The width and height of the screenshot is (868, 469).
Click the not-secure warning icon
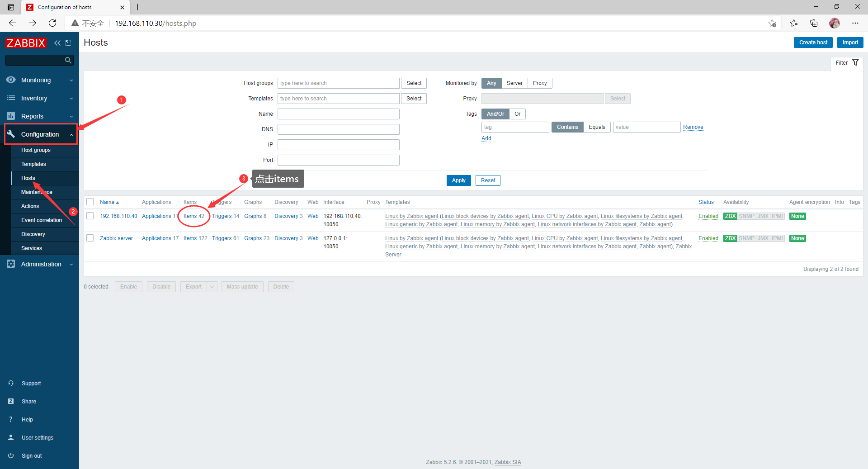pos(75,23)
